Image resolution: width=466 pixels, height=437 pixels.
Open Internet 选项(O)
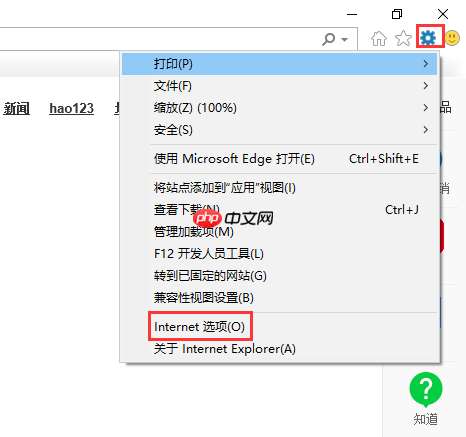pyautogui.click(x=279, y=327)
